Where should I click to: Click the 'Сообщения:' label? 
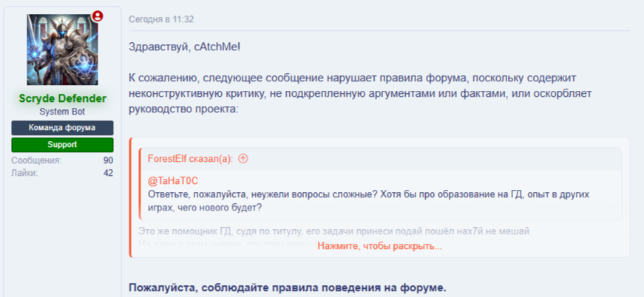(36, 160)
